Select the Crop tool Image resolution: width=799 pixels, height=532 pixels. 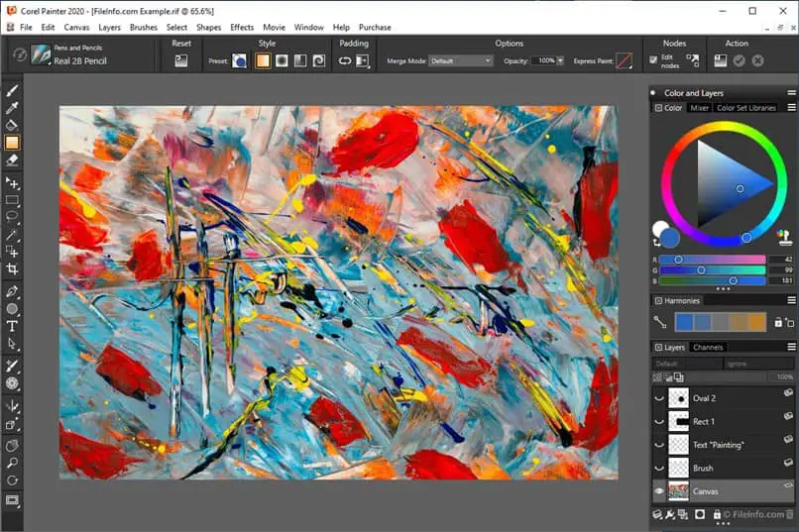click(12, 268)
